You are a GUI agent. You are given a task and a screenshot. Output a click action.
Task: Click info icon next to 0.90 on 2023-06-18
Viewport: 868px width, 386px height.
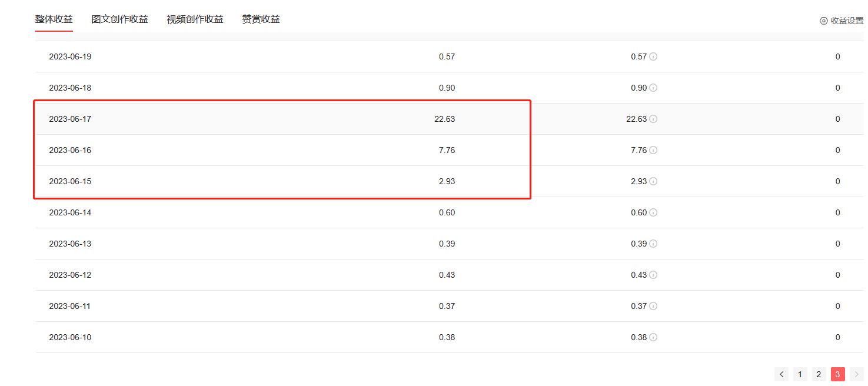tap(653, 88)
